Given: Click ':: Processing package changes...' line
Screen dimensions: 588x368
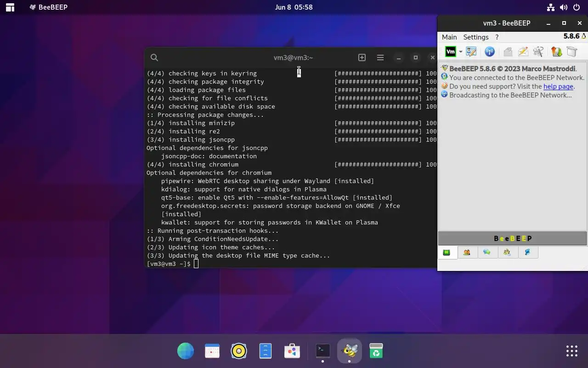Looking at the screenshot, I should click(x=205, y=115).
